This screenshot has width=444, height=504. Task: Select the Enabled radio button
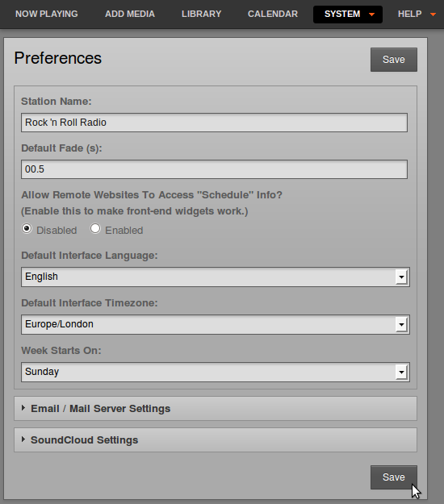click(95, 229)
